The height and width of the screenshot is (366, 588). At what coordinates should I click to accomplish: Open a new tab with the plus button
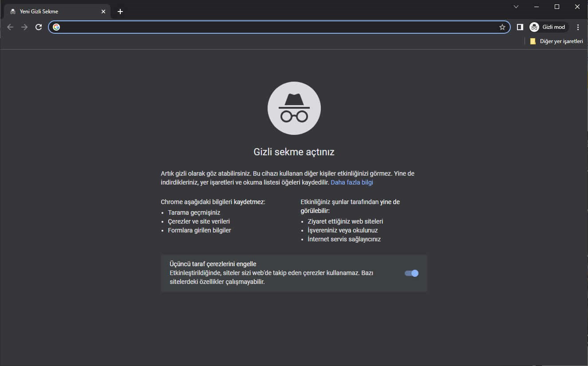click(120, 12)
